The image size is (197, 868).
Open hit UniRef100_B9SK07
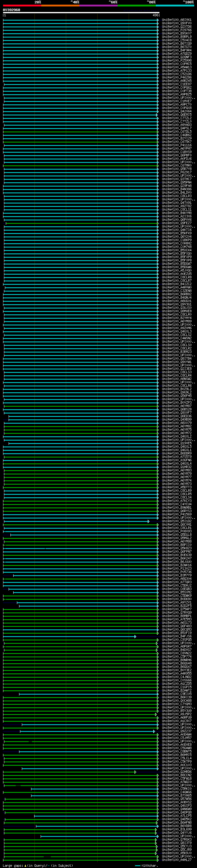176,33
